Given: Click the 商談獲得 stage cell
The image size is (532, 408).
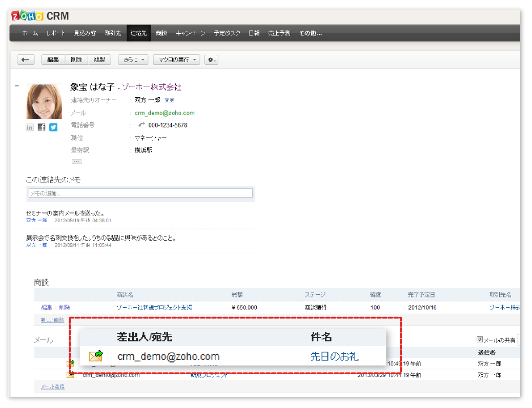Looking at the screenshot, I should point(316,307).
